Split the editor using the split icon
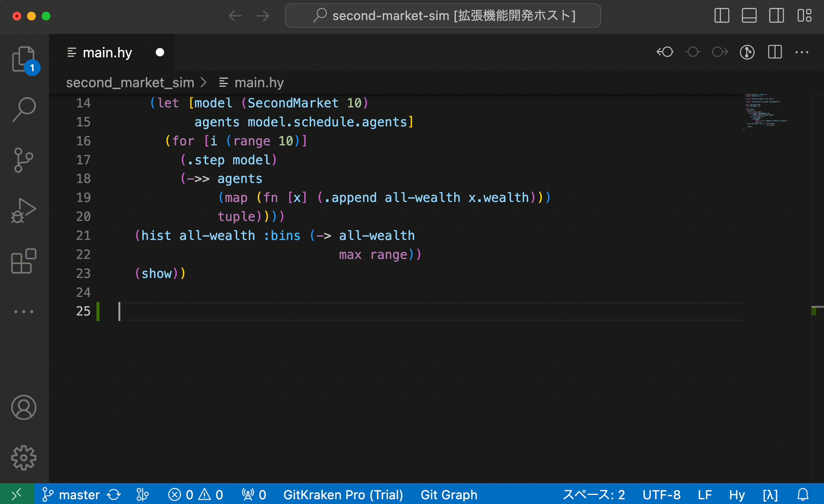This screenshot has width=824, height=504. [x=774, y=52]
